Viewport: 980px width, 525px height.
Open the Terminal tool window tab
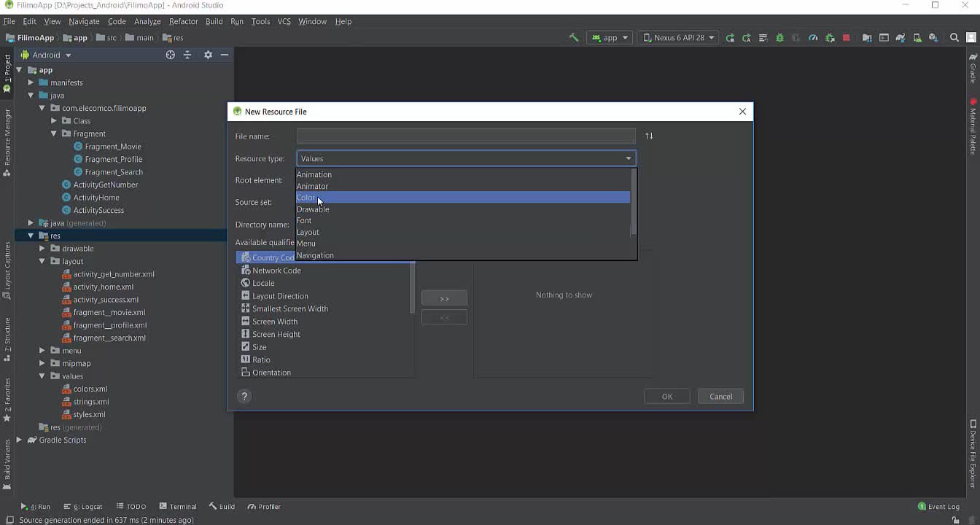178,507
